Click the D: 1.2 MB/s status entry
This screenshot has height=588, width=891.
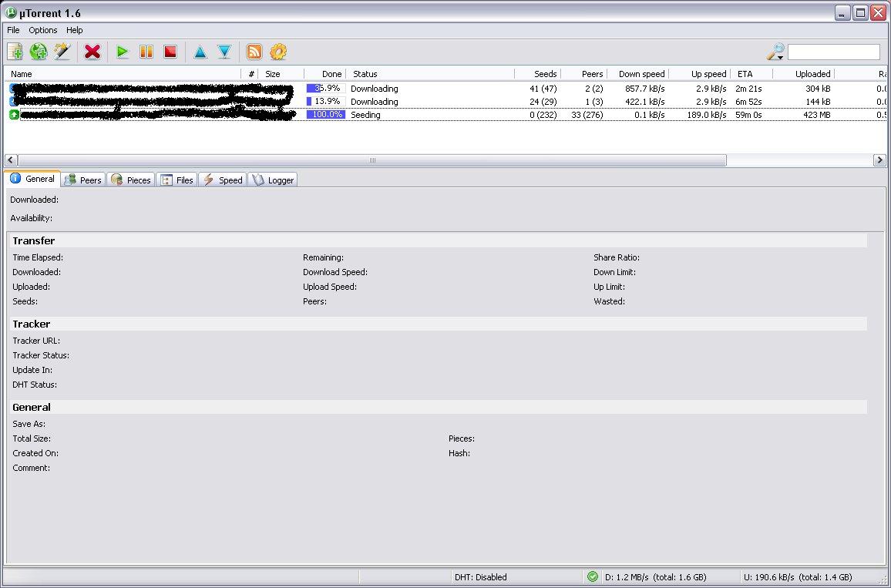[x=656, y=577]
